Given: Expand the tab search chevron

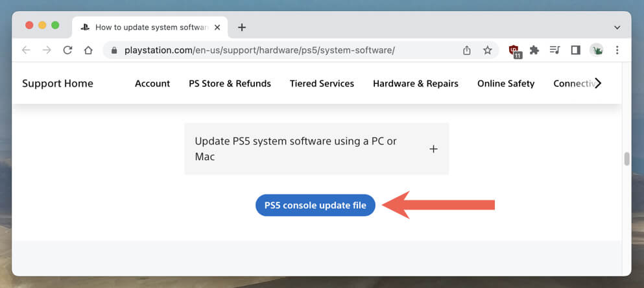Looking at the screenshot, I should [x=617, y=27].
